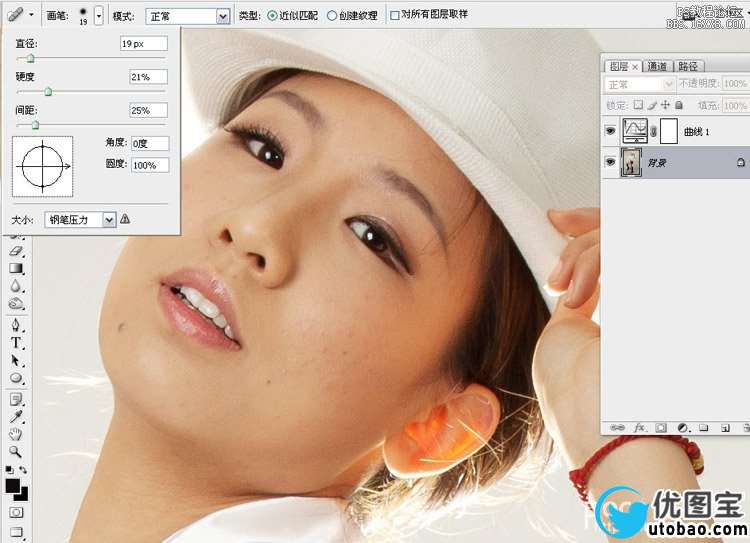
Task: Select the Pen tool
Action: pyautogui.click(x=16, y=325)
